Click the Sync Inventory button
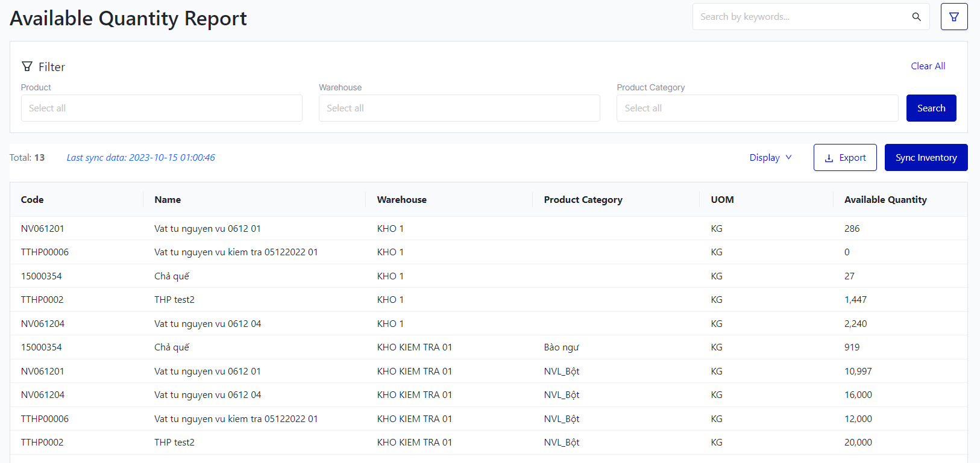 (x=926, y=158)
